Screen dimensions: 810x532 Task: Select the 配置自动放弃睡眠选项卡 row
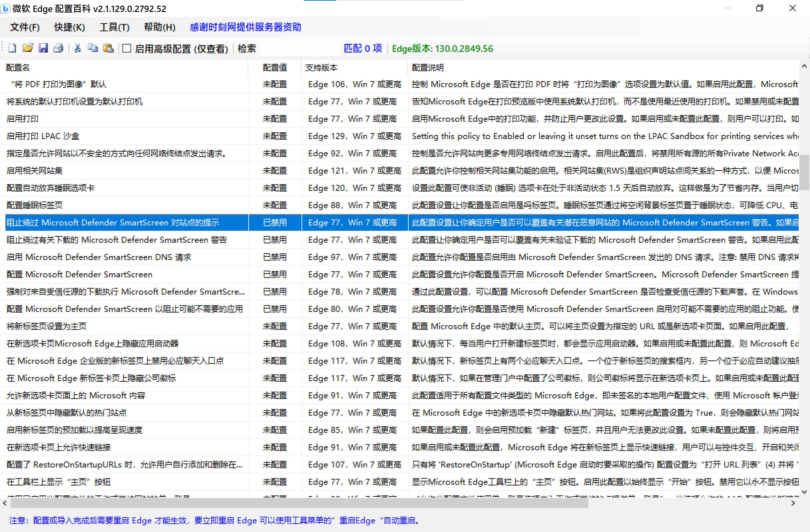pos(399,188)
